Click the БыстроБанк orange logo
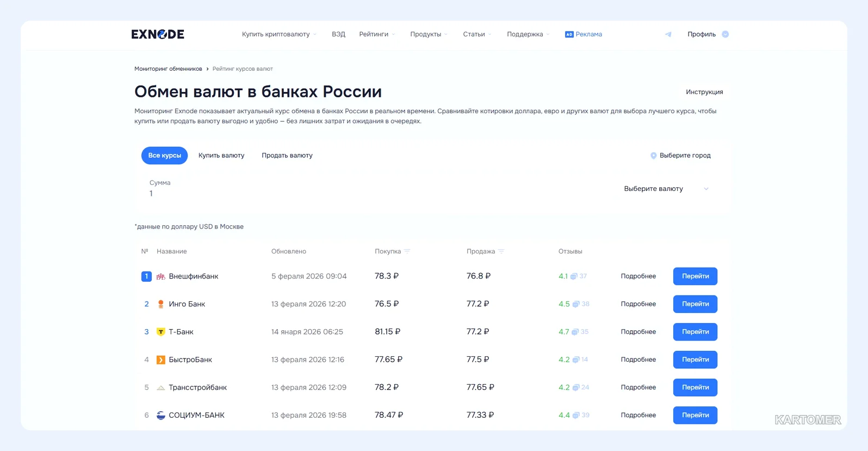 pyautogui.click(x=160, y=360)
